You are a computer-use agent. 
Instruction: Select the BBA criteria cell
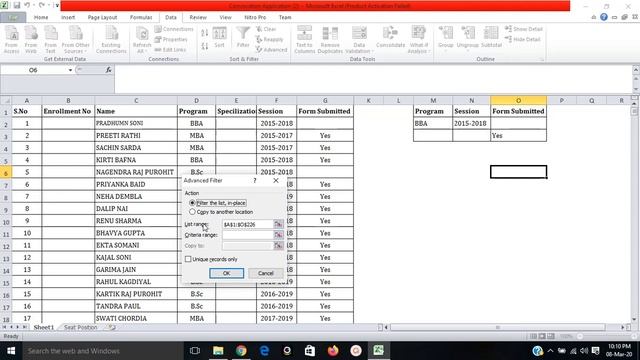click(x=433, y=123)
